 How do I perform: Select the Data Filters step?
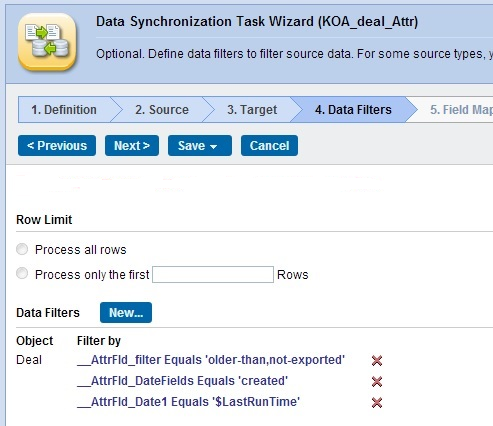click(x=353, y=110)
